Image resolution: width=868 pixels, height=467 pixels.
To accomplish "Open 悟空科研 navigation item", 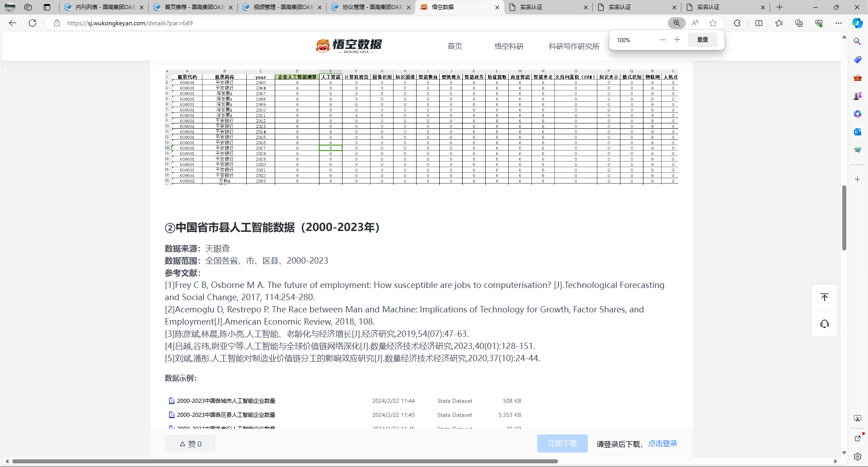I will point(509,46).
